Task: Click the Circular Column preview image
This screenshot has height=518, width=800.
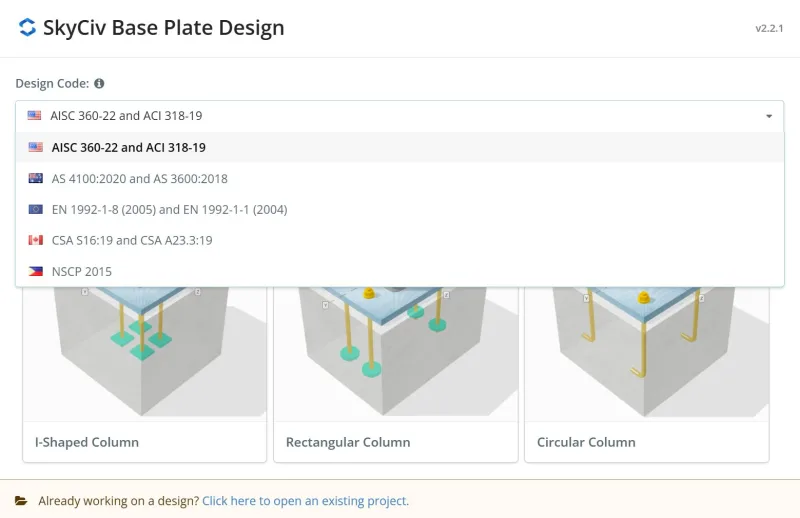Action: 646,350
